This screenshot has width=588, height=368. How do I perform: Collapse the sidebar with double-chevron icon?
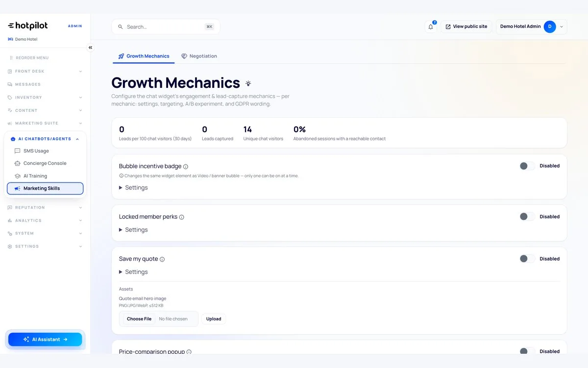[90, 48]
